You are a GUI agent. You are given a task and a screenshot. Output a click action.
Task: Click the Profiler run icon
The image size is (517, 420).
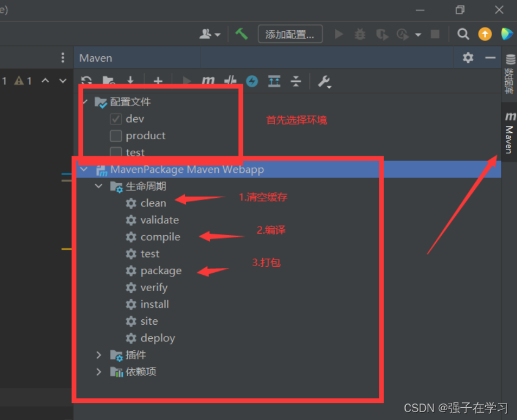(x=403, y=34)
